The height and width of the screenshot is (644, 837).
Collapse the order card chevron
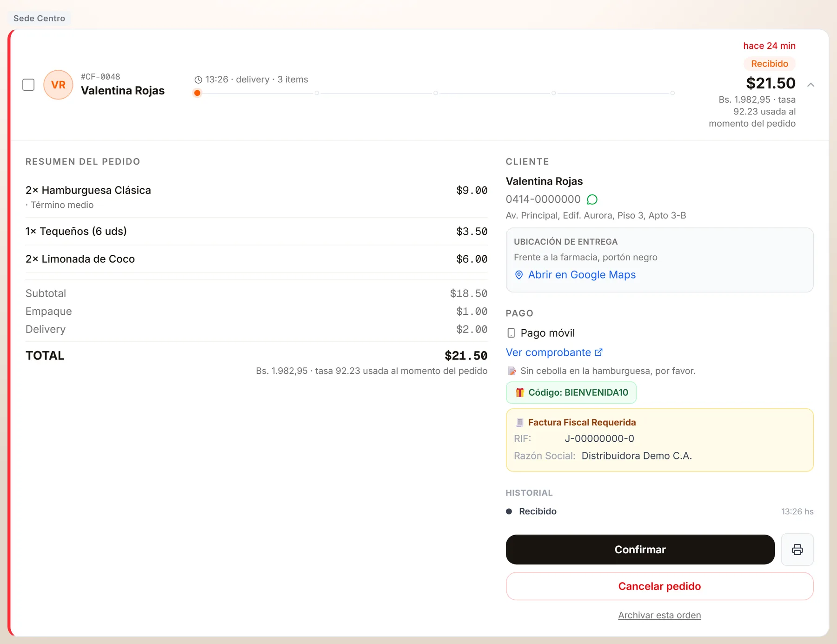pos(810,85)
